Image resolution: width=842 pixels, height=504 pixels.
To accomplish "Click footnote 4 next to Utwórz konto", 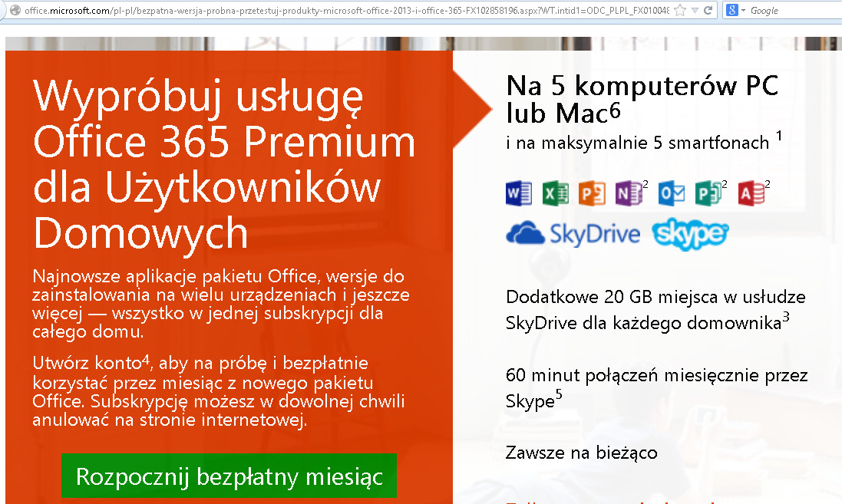I will (x=146, y=357).
